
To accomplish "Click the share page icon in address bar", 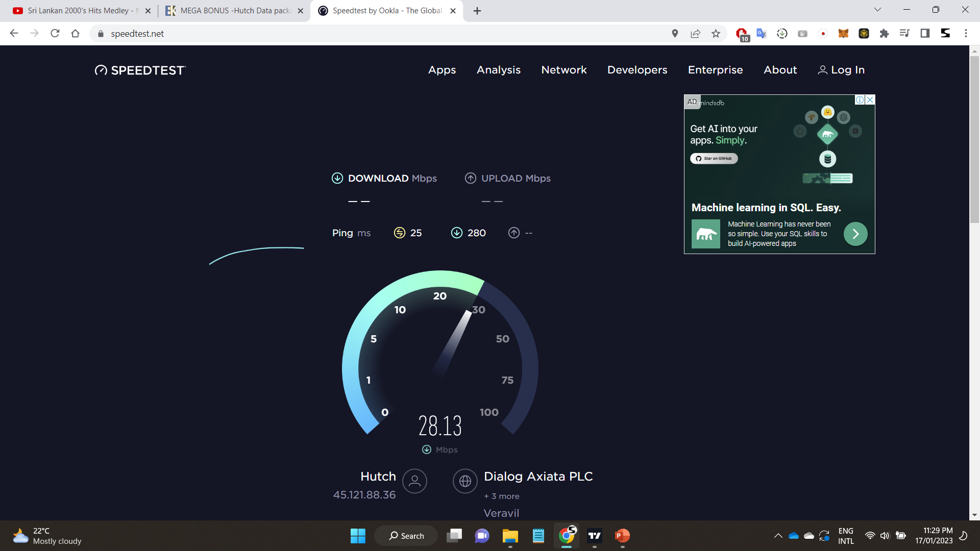I will pos(695,34).
